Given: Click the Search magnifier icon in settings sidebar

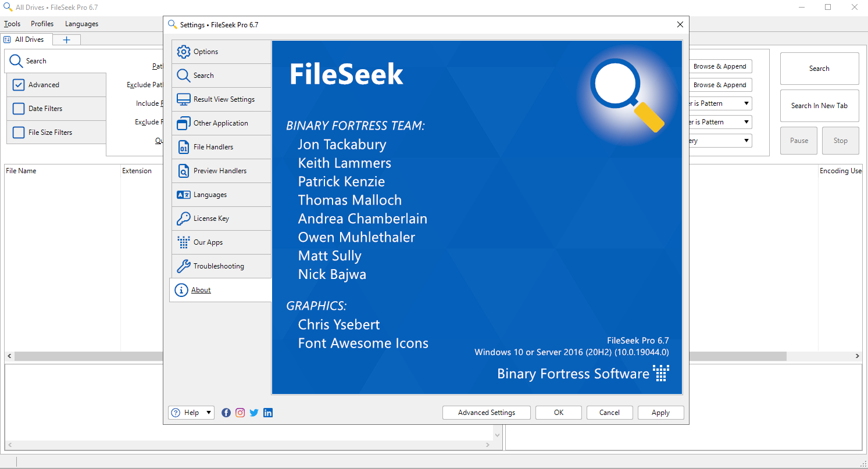Looking at the screenshot, I should click(184, 76).
